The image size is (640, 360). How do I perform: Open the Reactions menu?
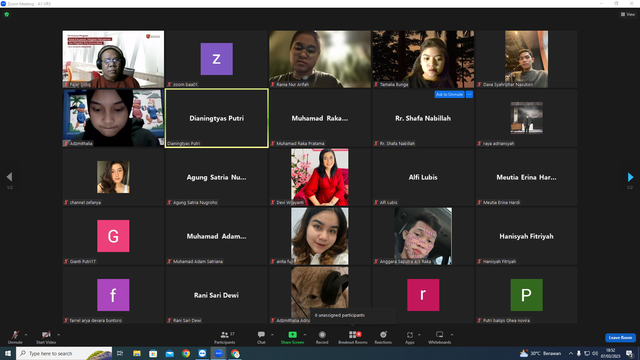point(383,337)
